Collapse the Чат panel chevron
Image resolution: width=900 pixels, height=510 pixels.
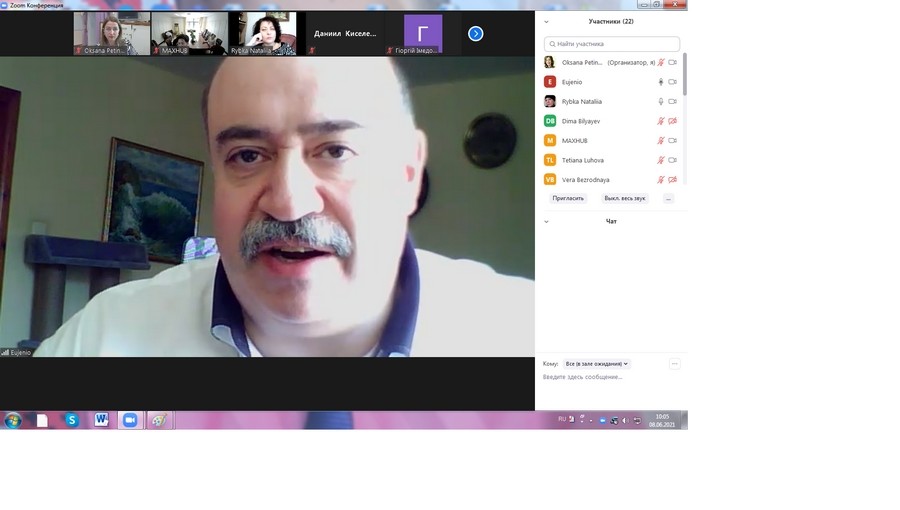tap(546, 221)
